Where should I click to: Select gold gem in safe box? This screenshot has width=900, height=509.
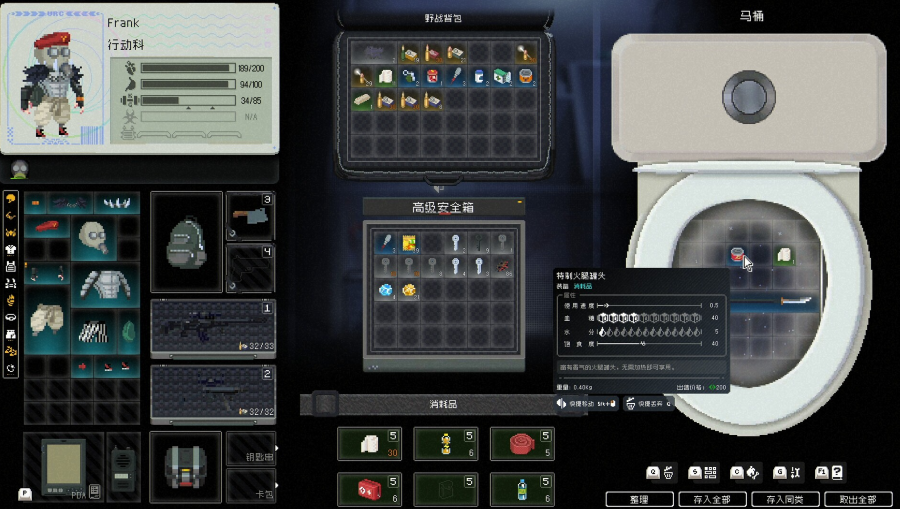409,290
